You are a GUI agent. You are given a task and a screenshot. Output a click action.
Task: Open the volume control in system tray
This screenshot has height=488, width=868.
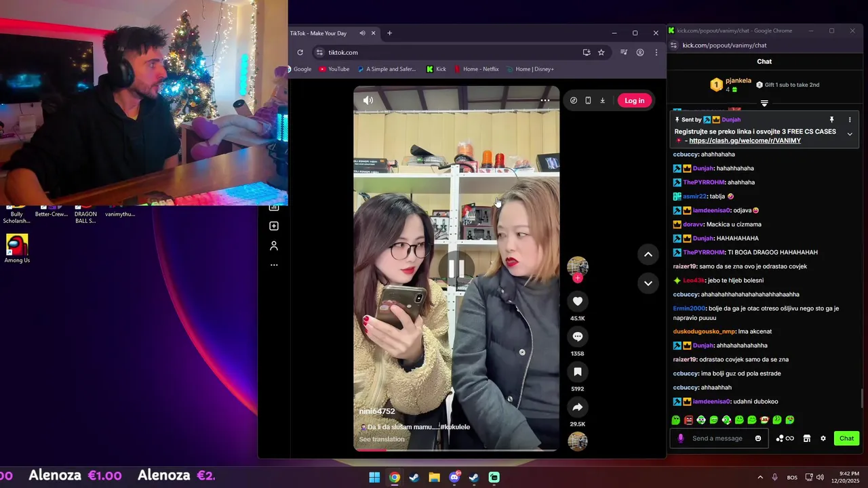pyautogui.click(x=820, y=477)
